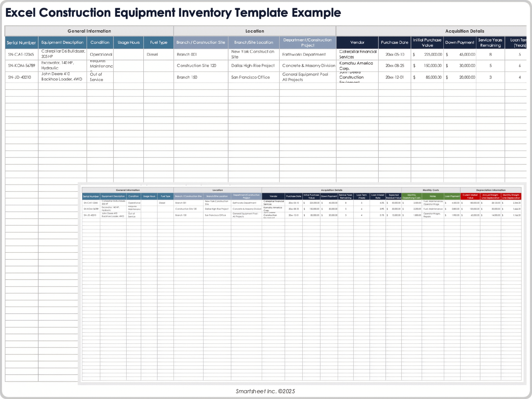Screen dimensions: 532x399
Task: Select the Earthworks Department cell
Action: pos(304,54)
